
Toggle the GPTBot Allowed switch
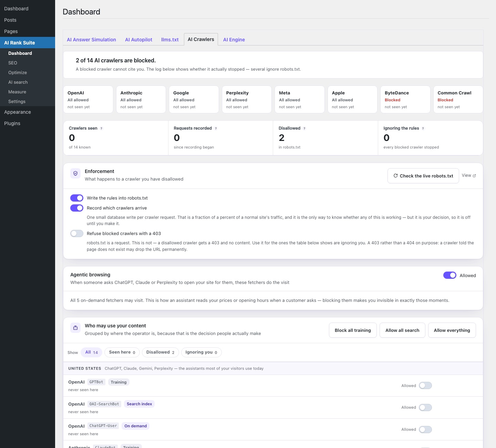(x=425, y=386)
